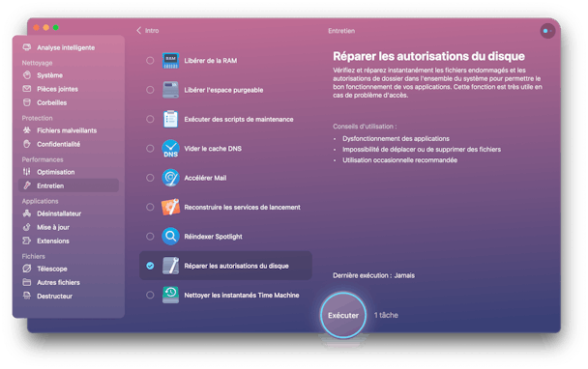Click the yellow macOS minimize window button
588x369 pixels.
(x=45, y=27)
